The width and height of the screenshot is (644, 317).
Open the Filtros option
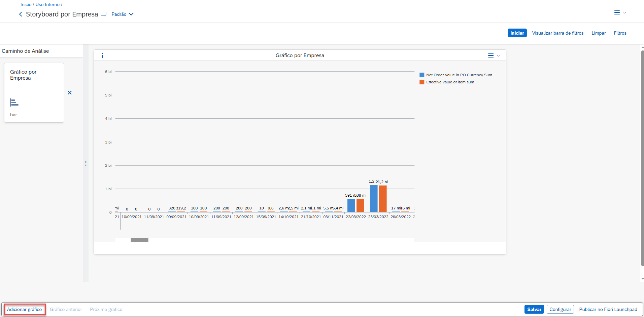click(620, 33)
